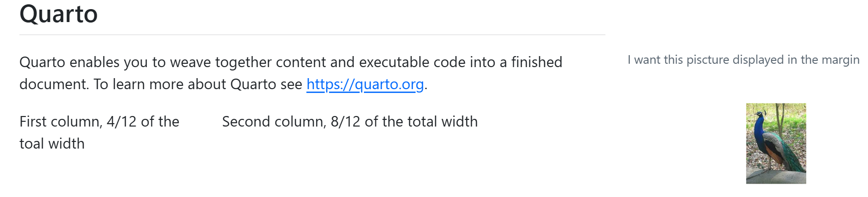The height and width of the screenshot is (197, 868).
Task: Click 'I want this' at margin caption start
Action: (655, 60)
